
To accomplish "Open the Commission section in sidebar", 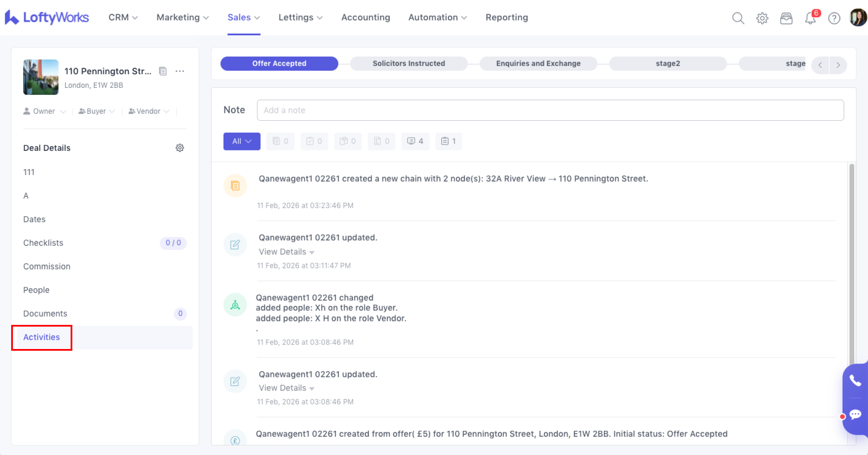I will click(x=47, y=266).
